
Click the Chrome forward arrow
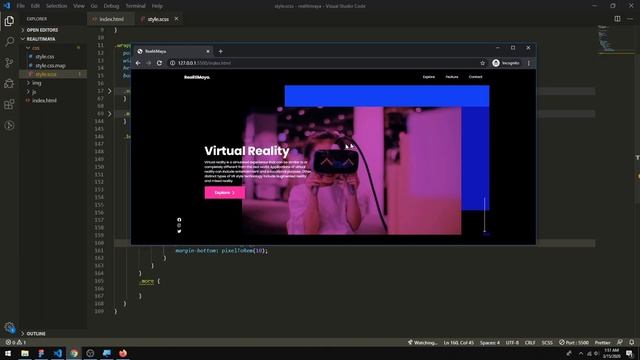149,63
